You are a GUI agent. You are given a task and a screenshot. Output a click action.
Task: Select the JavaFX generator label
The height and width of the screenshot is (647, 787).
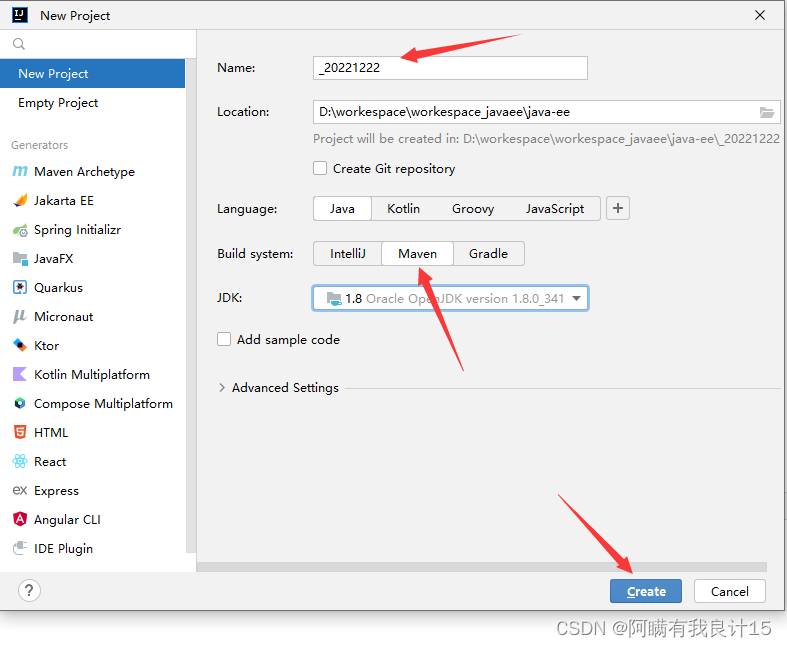click(53, 259)
